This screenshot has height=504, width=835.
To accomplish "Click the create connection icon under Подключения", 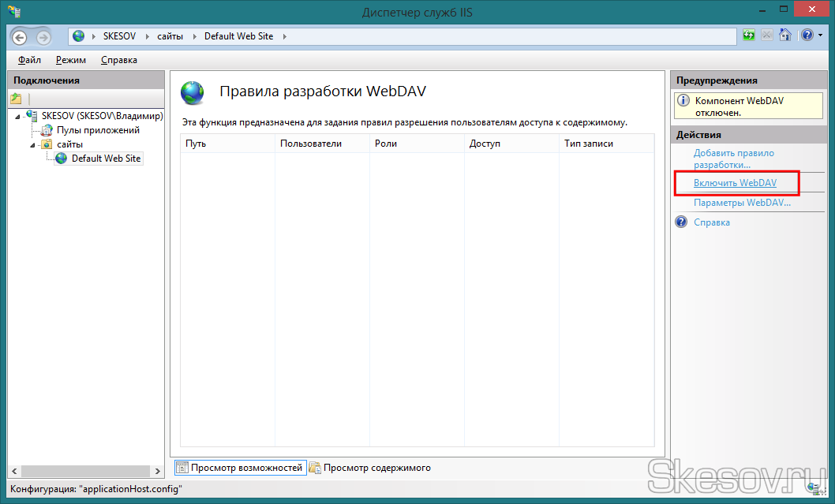I will (x=16, y=99).
